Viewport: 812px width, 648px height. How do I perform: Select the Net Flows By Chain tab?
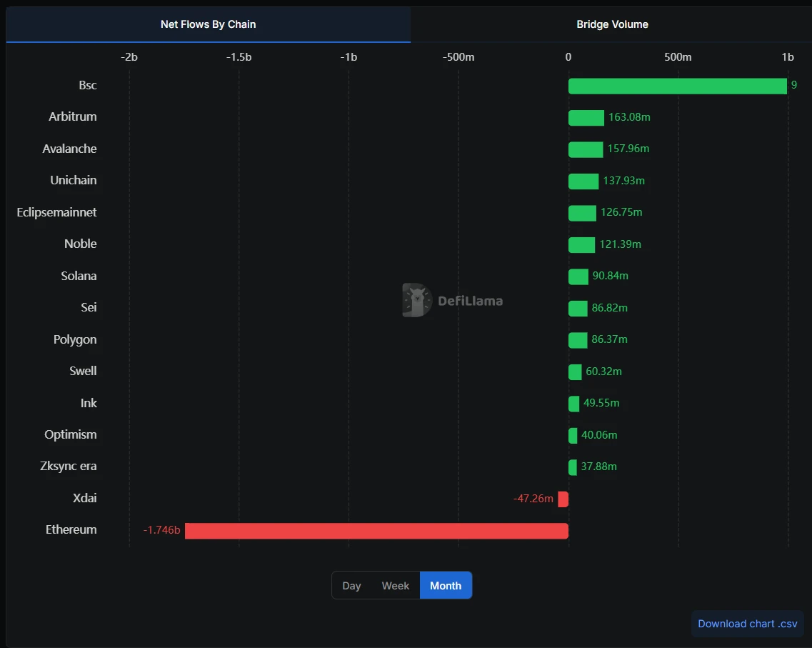[208, 24]
